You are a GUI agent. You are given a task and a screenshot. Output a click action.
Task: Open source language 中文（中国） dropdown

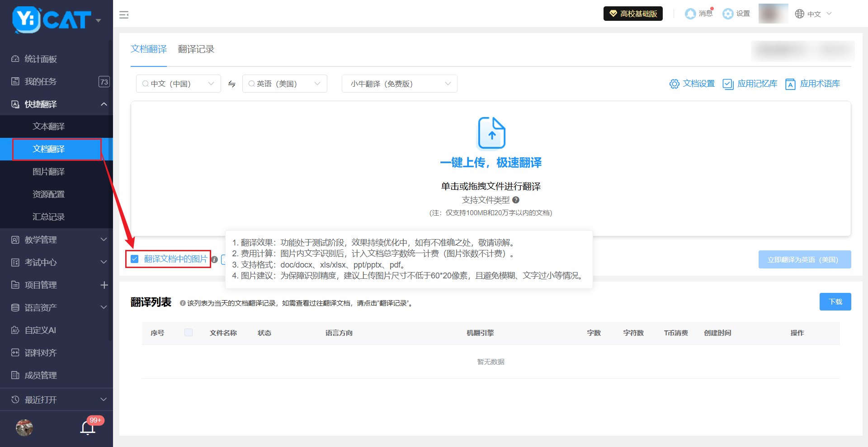(178, 84)
